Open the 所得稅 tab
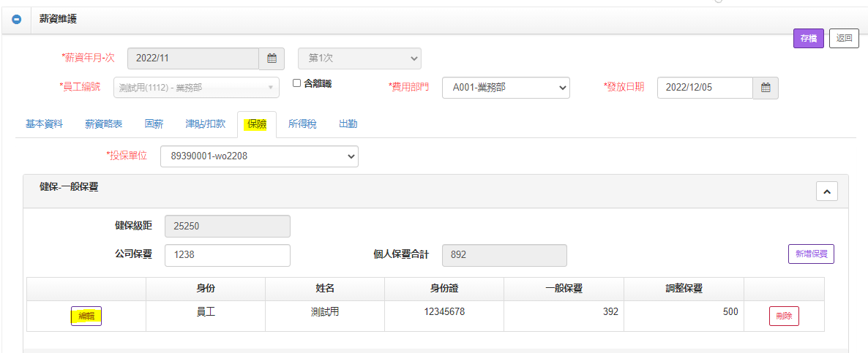The image size is (868, 353). (302, 124)
